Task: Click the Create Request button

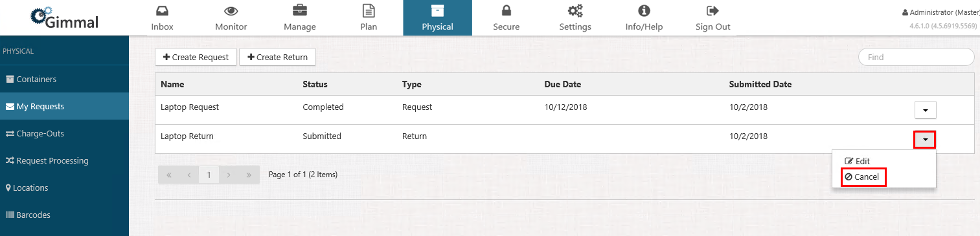Action: [x=196, y=57]
